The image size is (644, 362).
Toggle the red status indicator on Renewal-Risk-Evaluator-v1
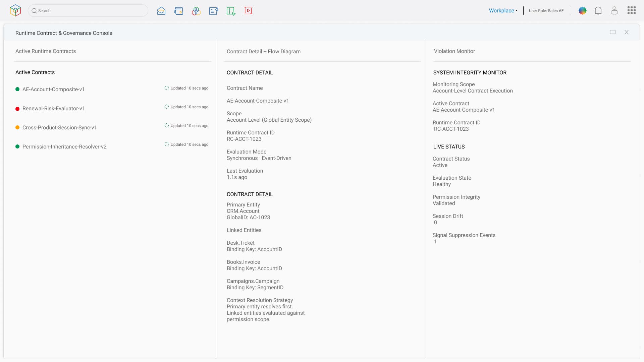tap(17, 109)
